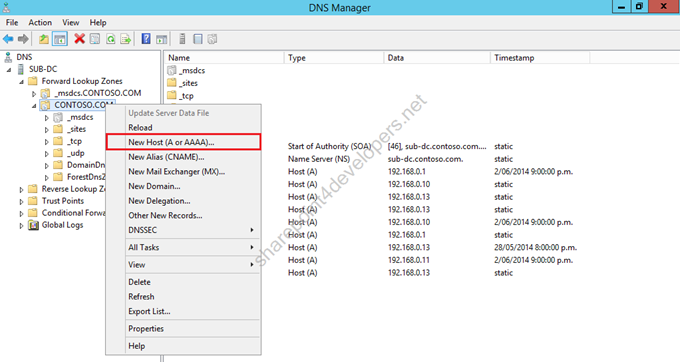
Task: Expand the _udp tree folder
Action: (46, 153)
